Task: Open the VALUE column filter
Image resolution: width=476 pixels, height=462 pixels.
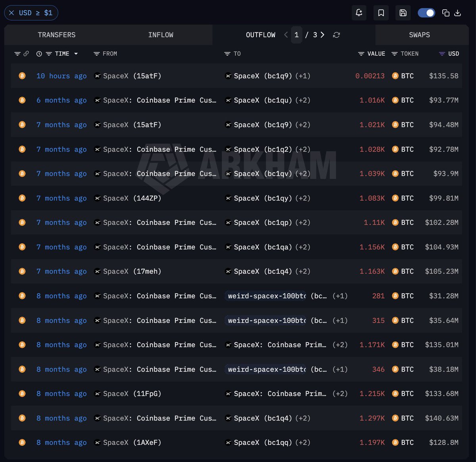Action: click(x=361, y=54)
